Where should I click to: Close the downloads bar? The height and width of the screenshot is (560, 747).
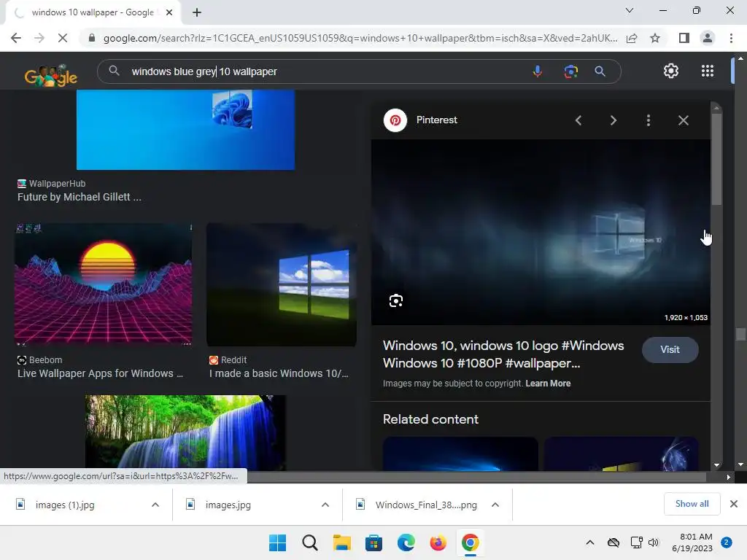[x=734, y=504]
